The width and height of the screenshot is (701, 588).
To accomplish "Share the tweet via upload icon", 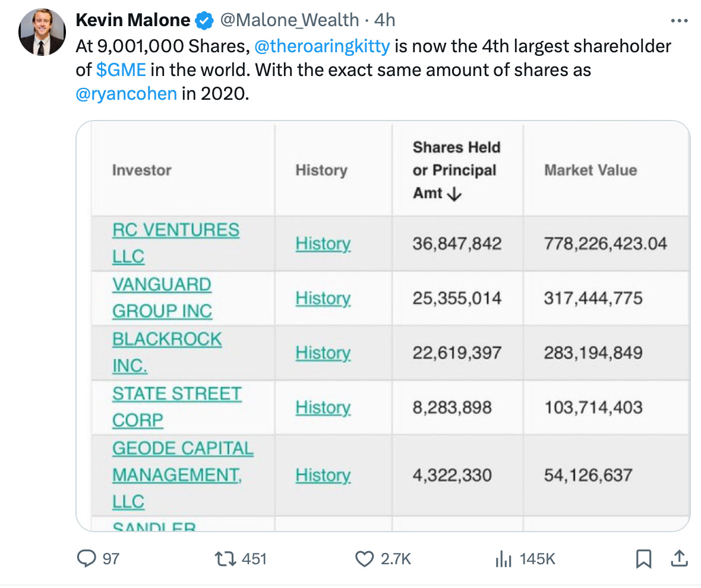I will pyautogui.click(x=679, y=558).
